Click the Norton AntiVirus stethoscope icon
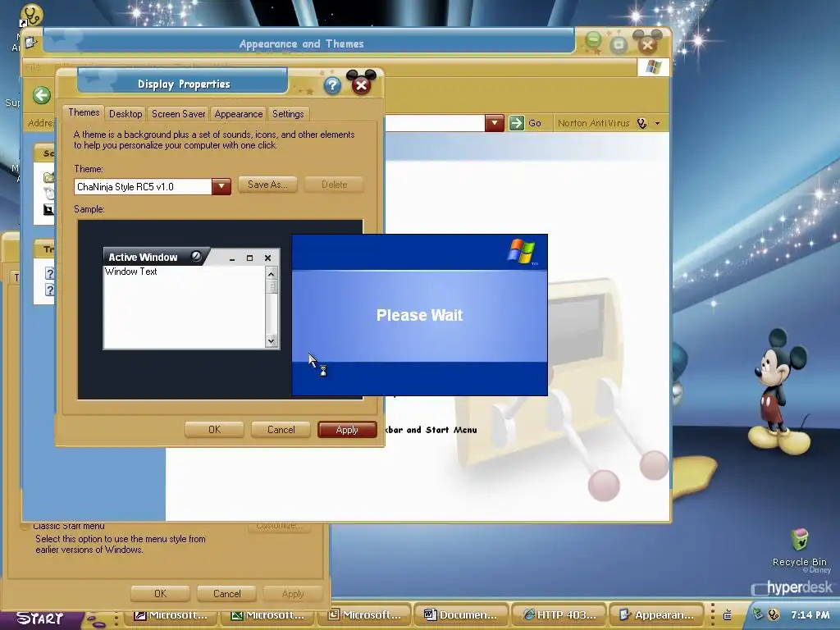 [x=641, y=123]
